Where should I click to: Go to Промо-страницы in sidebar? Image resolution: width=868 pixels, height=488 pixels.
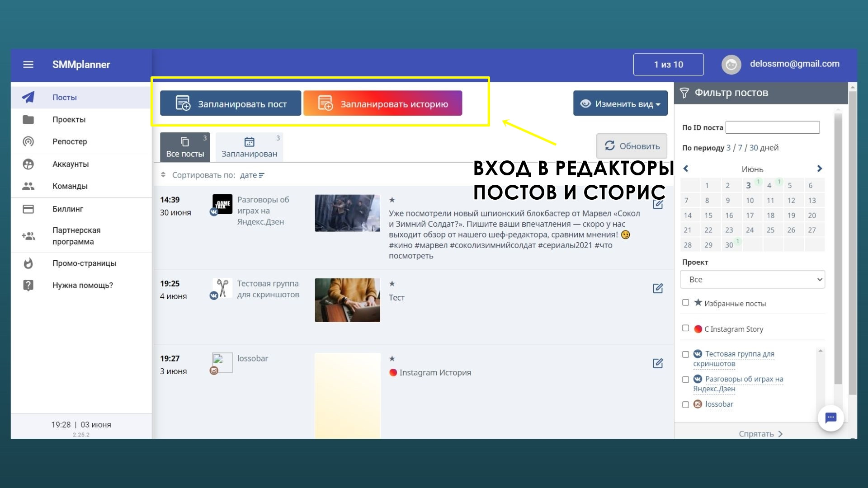(x=81, y=263)
